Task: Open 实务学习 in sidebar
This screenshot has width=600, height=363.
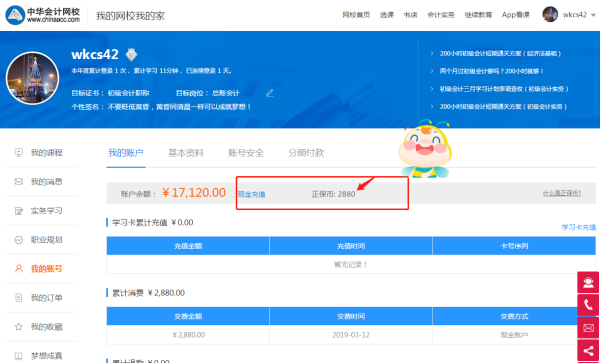Action: coord(46,211)
